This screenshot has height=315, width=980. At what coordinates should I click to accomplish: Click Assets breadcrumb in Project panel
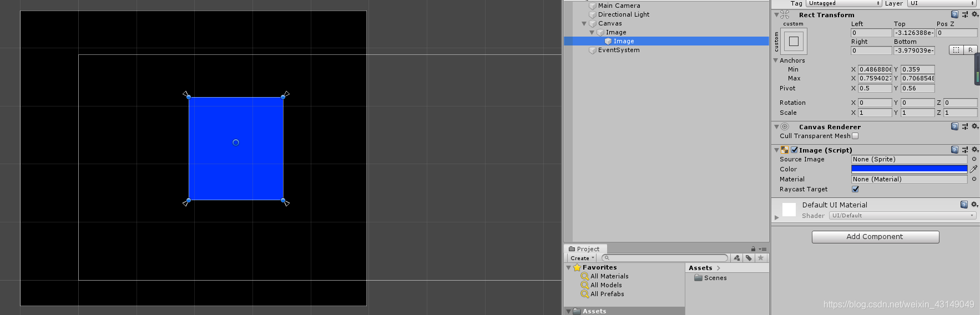pos(700,268)
